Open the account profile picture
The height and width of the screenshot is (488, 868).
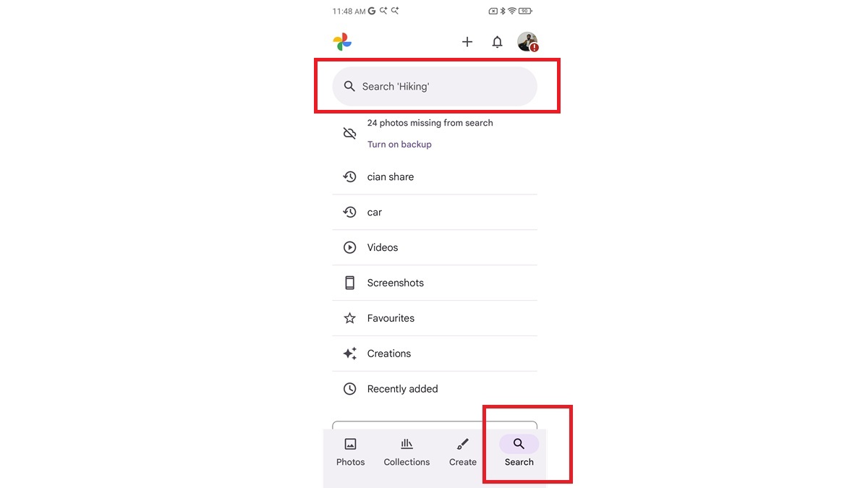coord(527,42)
